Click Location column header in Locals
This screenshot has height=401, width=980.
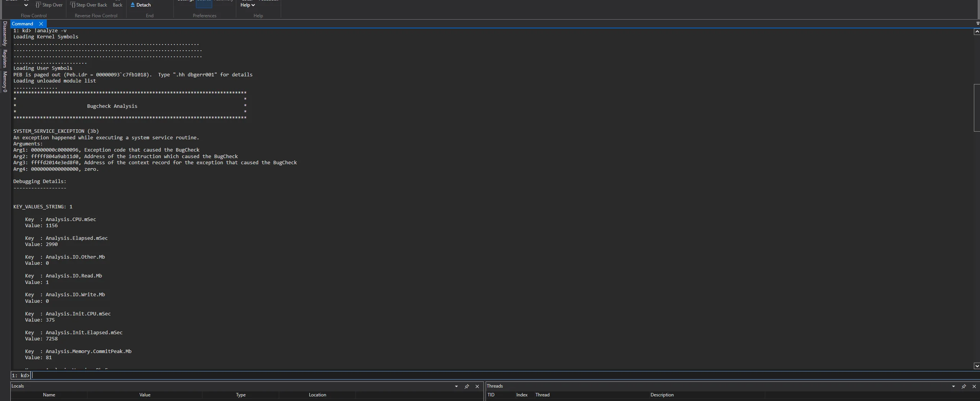[x=318, y=395]
